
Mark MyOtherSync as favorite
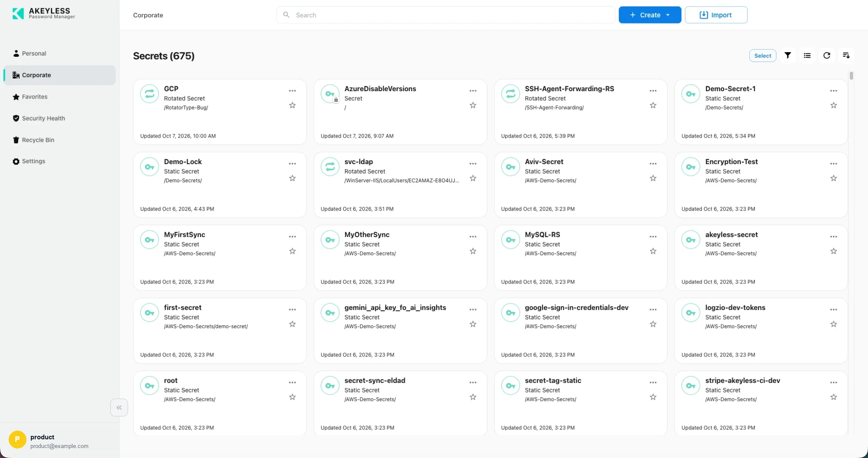coord(473,251)
